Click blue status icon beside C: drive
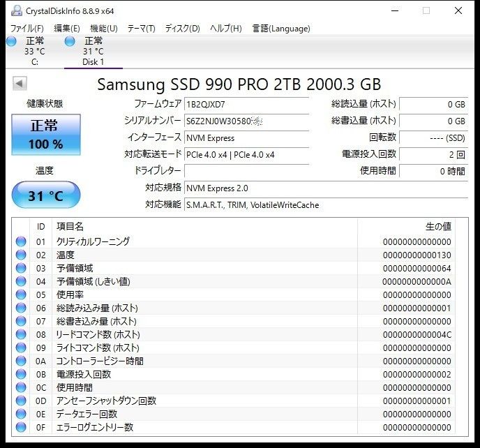The image size is (480, 448). (11, 41)
